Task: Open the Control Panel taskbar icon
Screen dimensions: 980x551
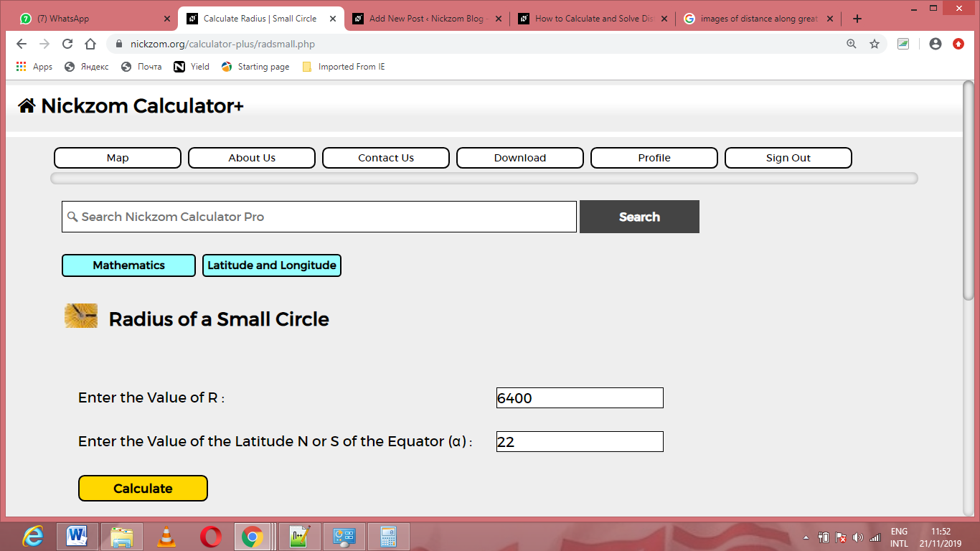Action: coord(344,536)
